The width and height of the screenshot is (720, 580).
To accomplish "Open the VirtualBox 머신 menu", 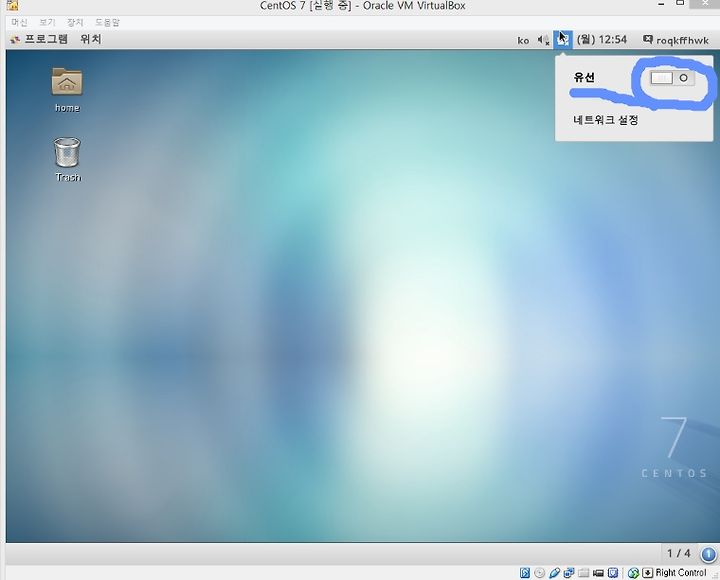I will pyautogui.click(x=19, y=22).
